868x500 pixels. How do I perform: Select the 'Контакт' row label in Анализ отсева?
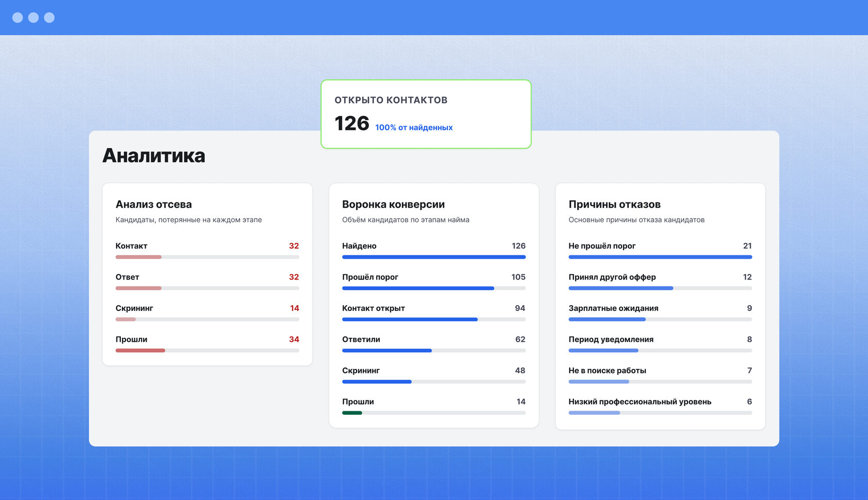131,246
